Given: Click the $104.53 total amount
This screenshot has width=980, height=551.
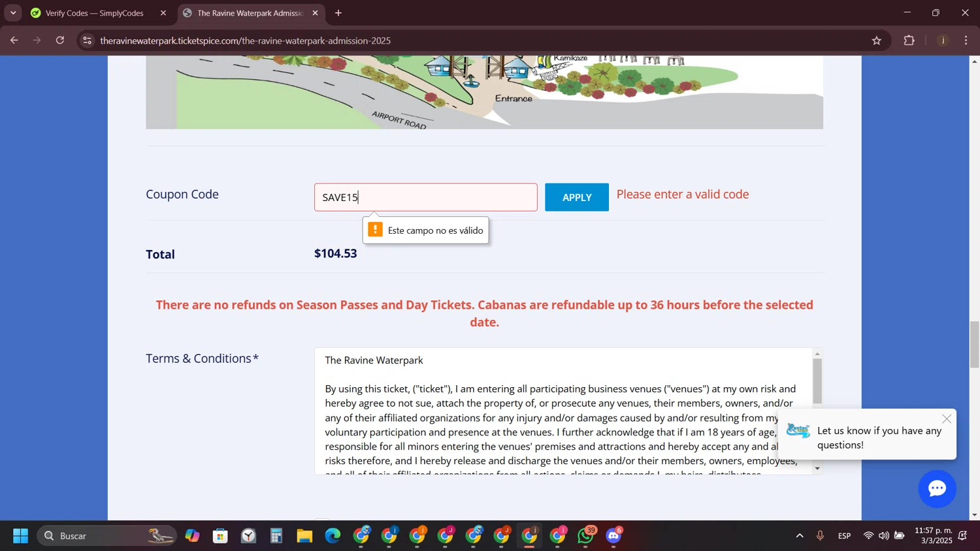Looking at the screenshot, I should tap(336, 253).
